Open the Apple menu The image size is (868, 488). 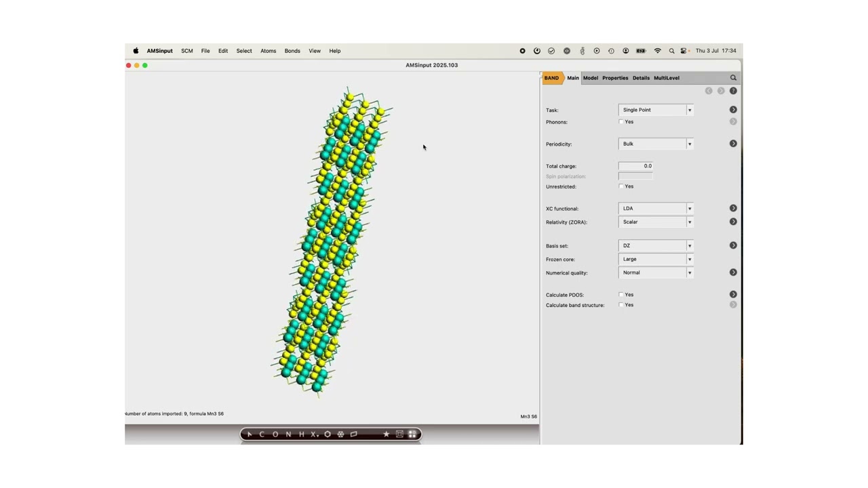[x=136, y=51]
